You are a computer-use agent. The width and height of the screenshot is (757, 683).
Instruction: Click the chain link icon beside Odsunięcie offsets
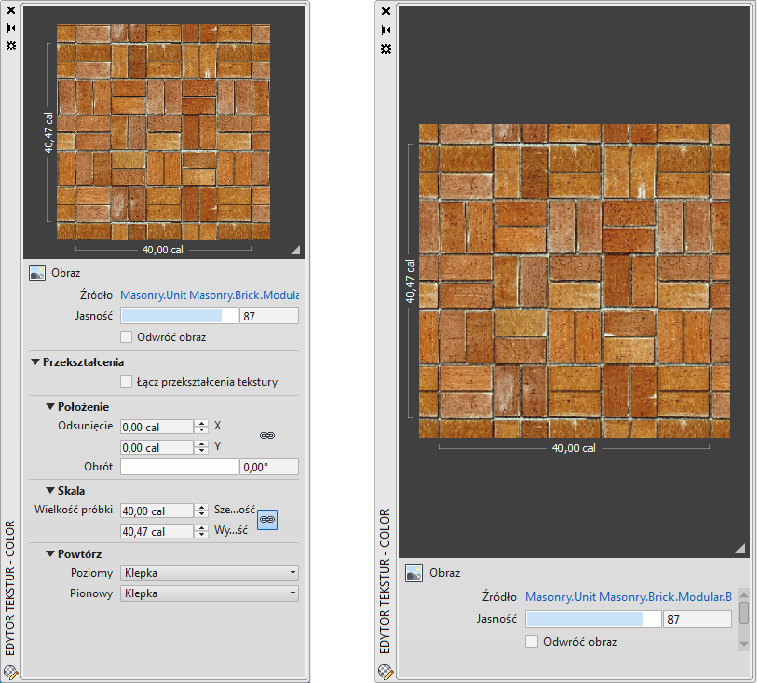click(267, 436)
